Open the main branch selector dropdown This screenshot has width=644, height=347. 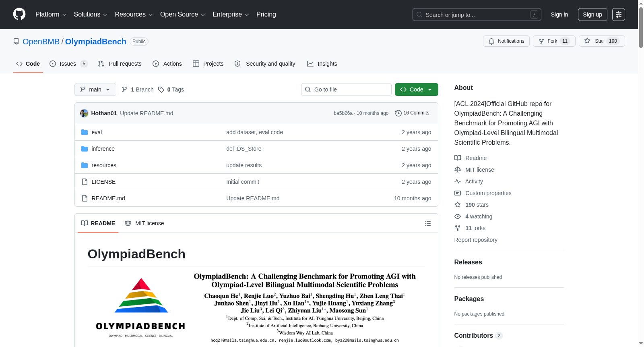pyautogui.click(x=95, y=89)
